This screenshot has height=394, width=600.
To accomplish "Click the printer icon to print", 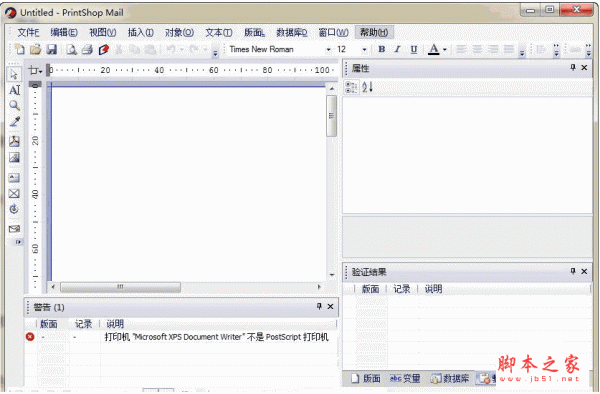I will point(87,49).
